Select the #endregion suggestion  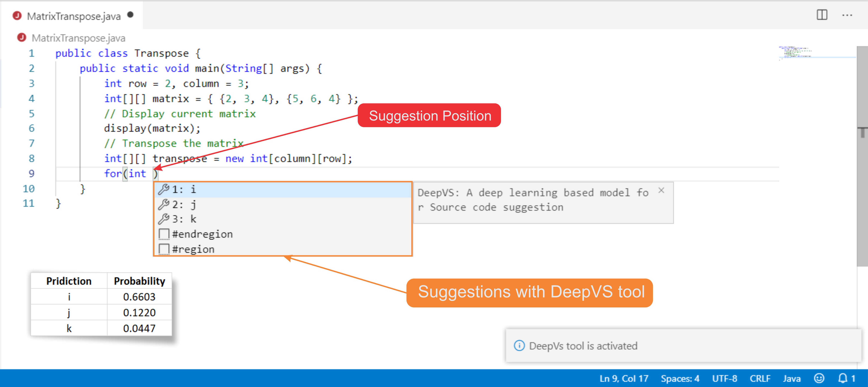[x=283, y=234]
